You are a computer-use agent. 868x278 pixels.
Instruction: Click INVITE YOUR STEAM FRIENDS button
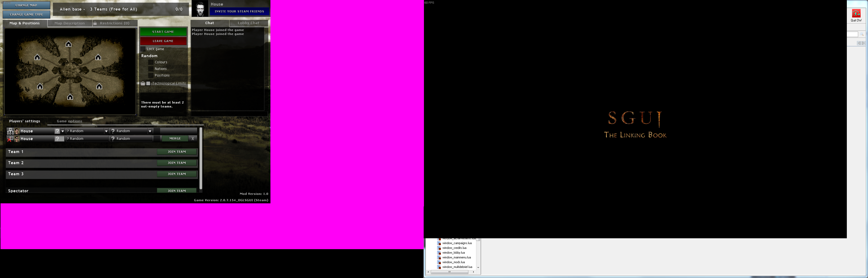pyautogui.click(x=239, y=11)
